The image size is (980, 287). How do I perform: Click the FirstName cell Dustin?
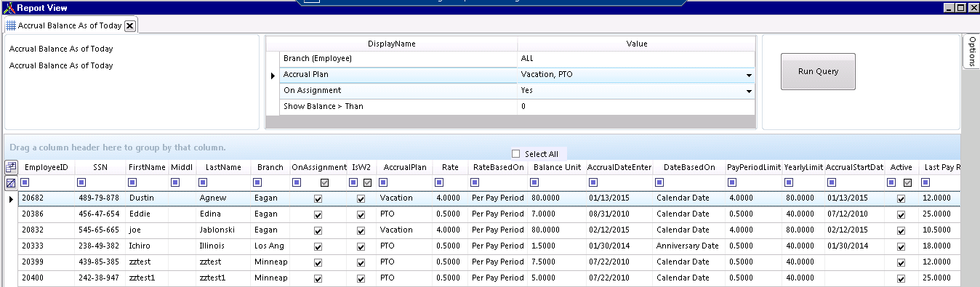click(x=146, y=198)
